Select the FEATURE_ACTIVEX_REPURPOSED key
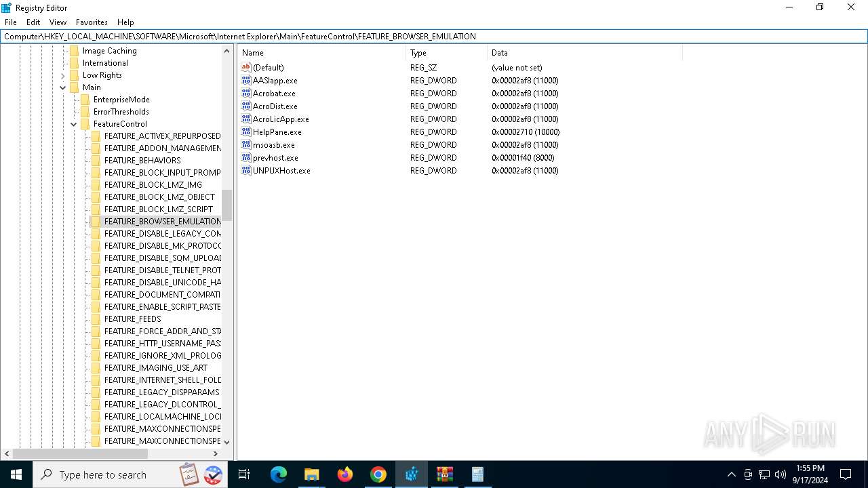Image resolution: width=868 pixels, height=488 pixels. [162, 136]
